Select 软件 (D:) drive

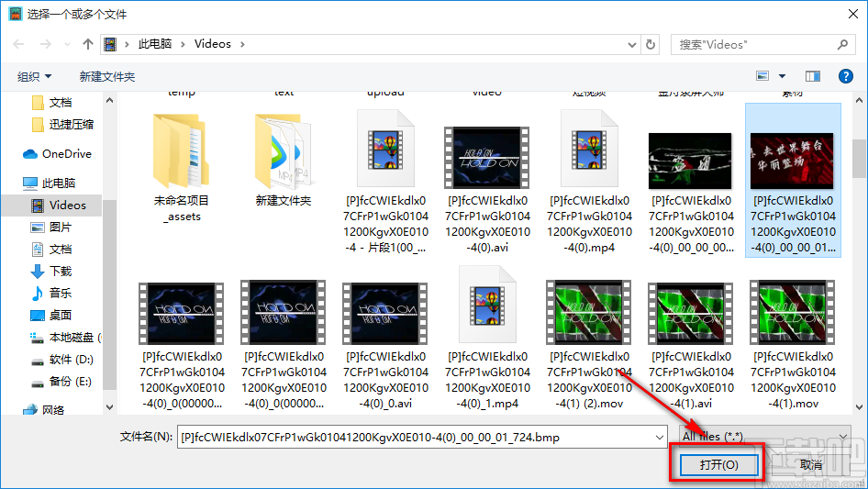pos(62,360)
